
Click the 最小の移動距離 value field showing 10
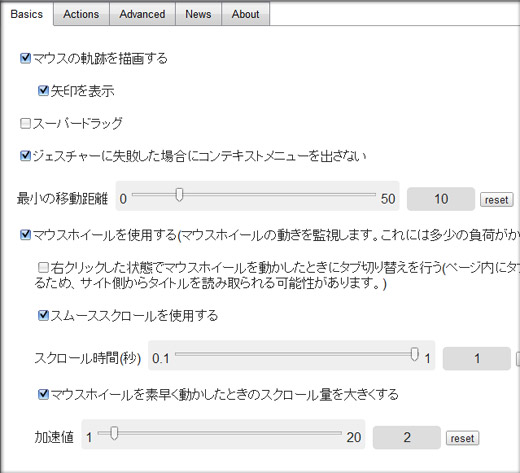pyautogui.click(x=441, y=199)
